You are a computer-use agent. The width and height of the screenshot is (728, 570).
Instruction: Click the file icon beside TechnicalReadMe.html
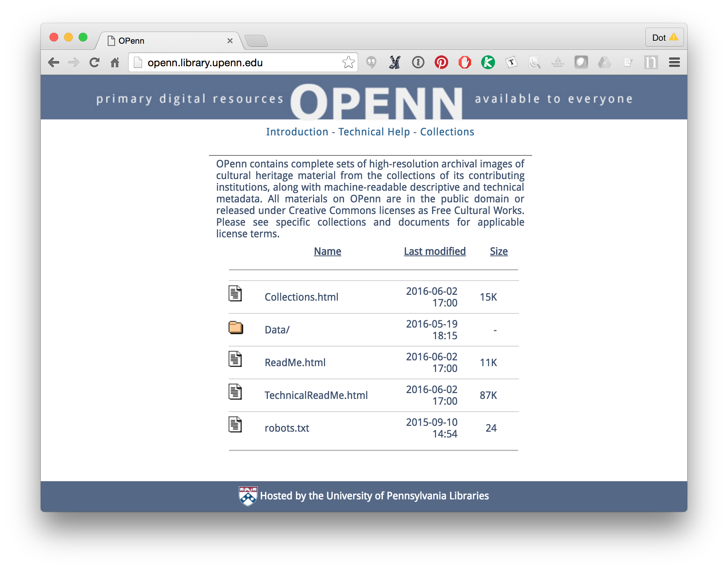click(235, 392)
